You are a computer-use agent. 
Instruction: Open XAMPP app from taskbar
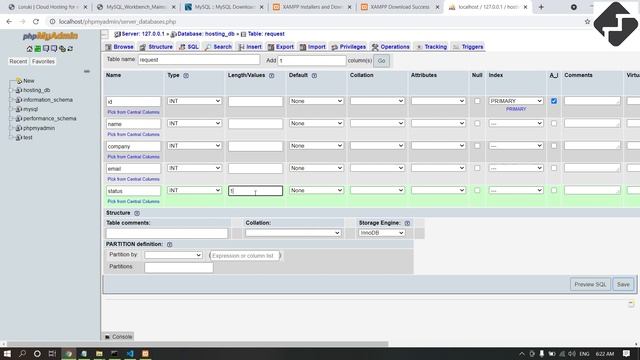point(145,353)
